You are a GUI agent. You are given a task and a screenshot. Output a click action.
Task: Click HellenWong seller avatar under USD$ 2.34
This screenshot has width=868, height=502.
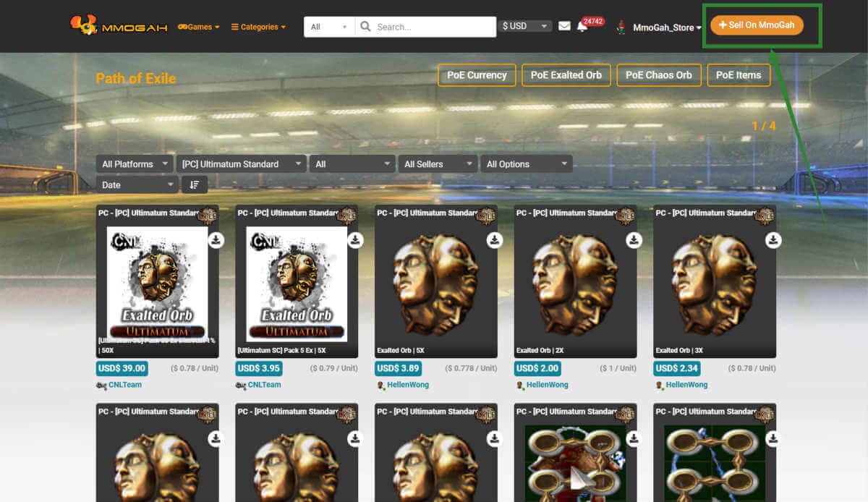coord(659,385)
